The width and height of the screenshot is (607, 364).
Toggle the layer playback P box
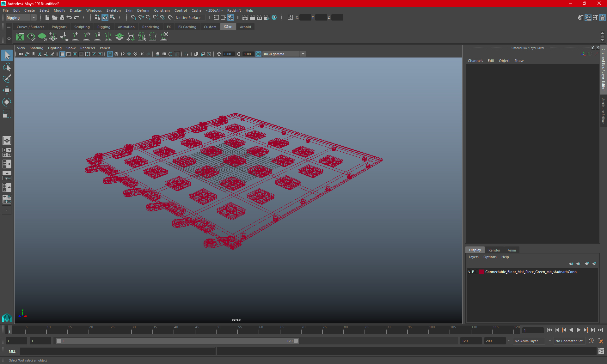point(473,272)
